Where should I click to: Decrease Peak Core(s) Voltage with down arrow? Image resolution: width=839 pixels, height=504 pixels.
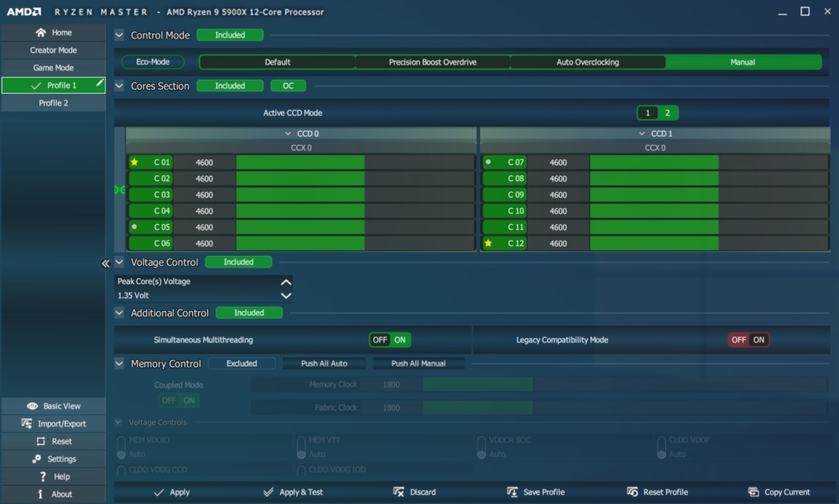[286, 295]
